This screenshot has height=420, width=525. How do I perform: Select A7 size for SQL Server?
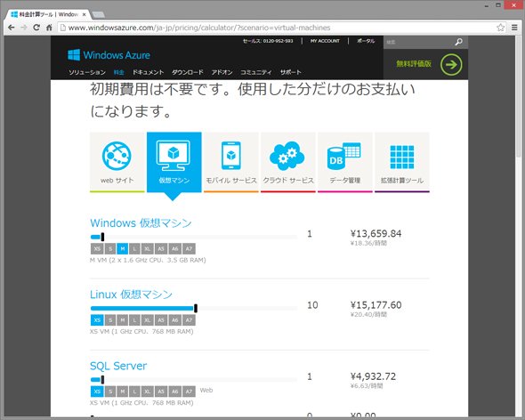click(189, 392)
